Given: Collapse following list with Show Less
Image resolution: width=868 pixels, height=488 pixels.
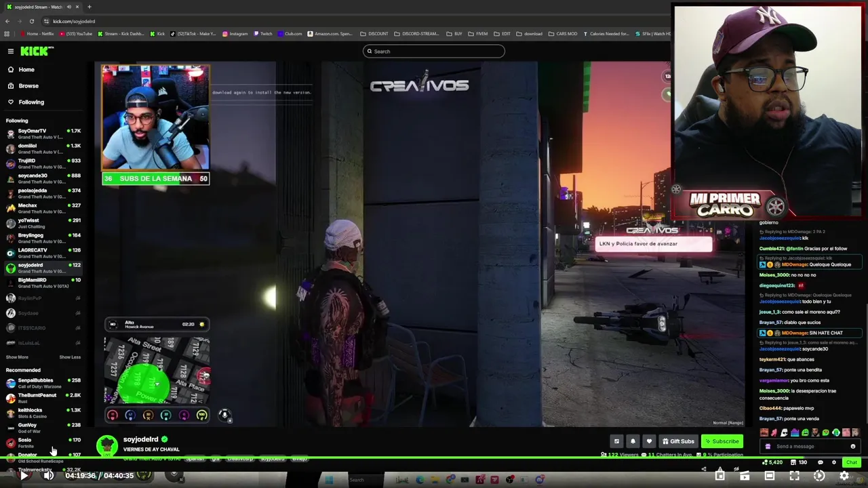Looking at the screenshot, I should [x=70, y=357].
